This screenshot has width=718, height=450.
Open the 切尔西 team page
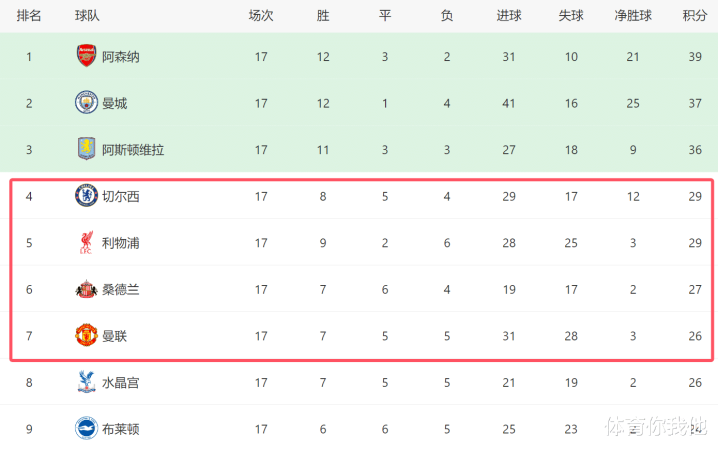point(121,196)
